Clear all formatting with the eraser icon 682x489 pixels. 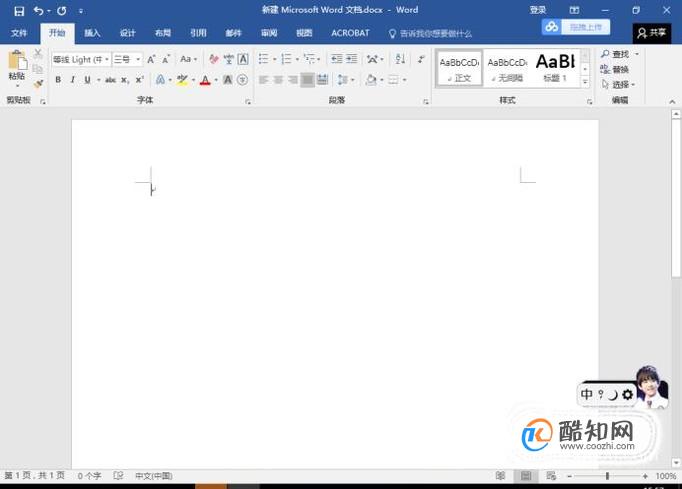pos(214,59)
